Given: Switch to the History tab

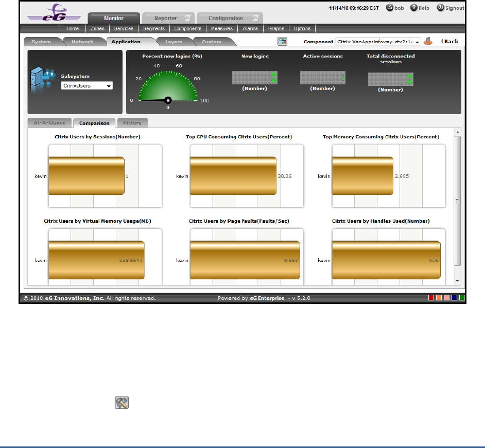Looking at the screenshot, I should [132, 123].
